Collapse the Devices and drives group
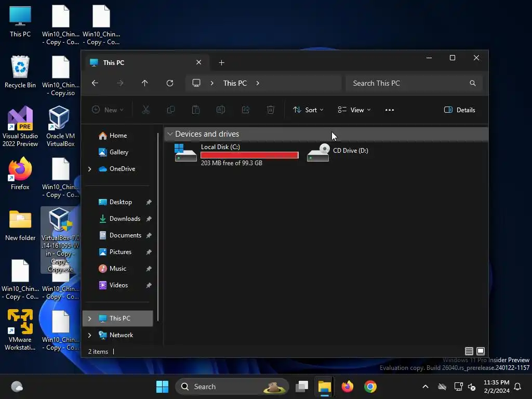Screen dimensions: 532x399 (x=170, y=134)
